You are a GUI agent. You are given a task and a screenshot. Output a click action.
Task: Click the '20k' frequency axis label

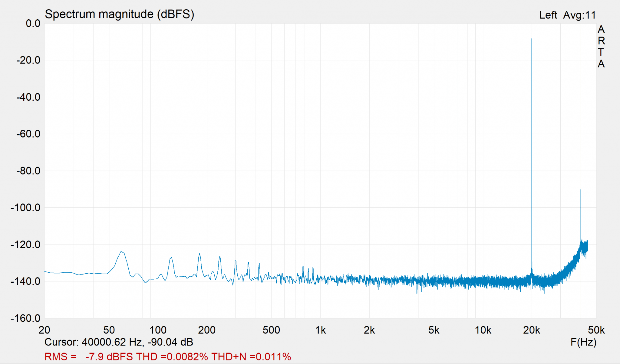[x=532, y=330]
